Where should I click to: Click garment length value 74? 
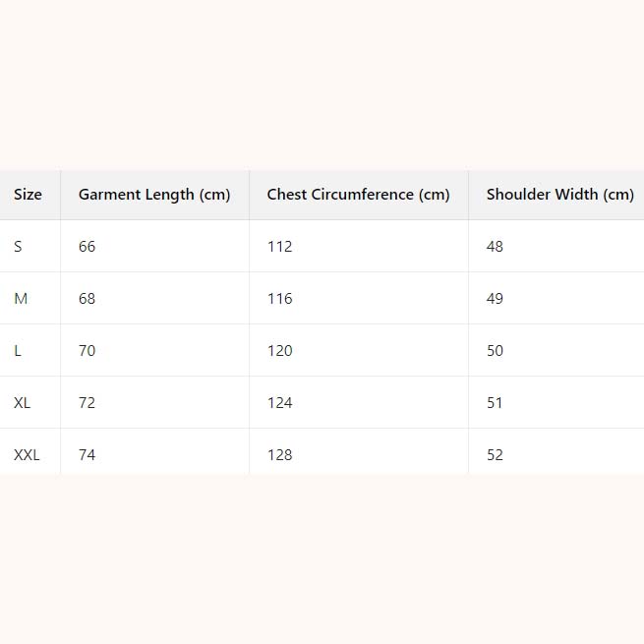pyautogui.click(x=88, y=455)
